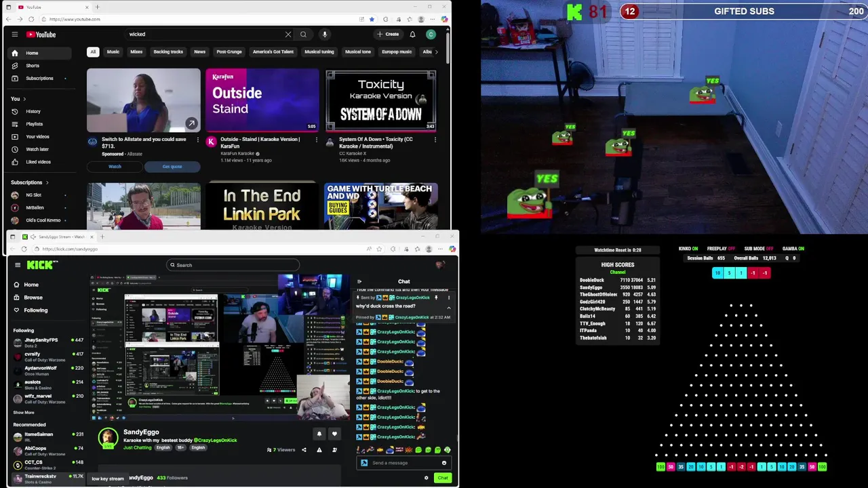Click the 'Get quote' button
868x488 pixels.
[172, 167]
